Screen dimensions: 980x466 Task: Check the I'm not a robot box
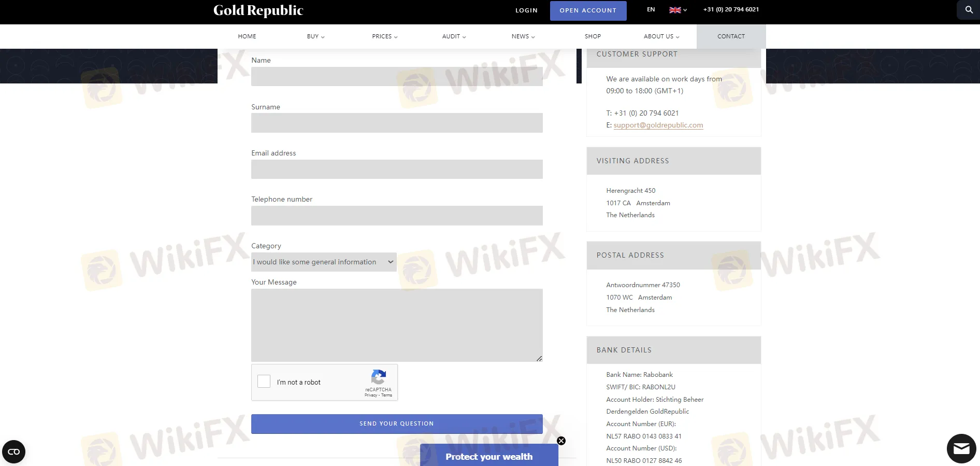(264, 382)
